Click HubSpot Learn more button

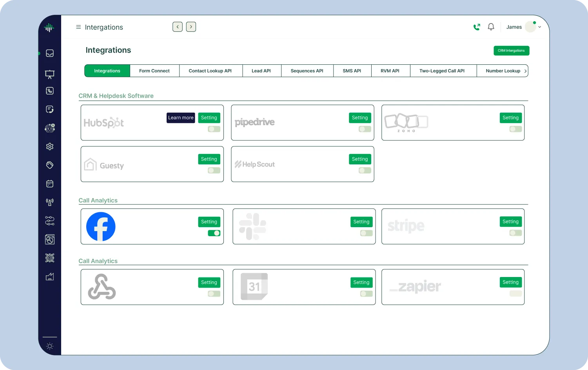pyautogui.click(x=181, y=118)
